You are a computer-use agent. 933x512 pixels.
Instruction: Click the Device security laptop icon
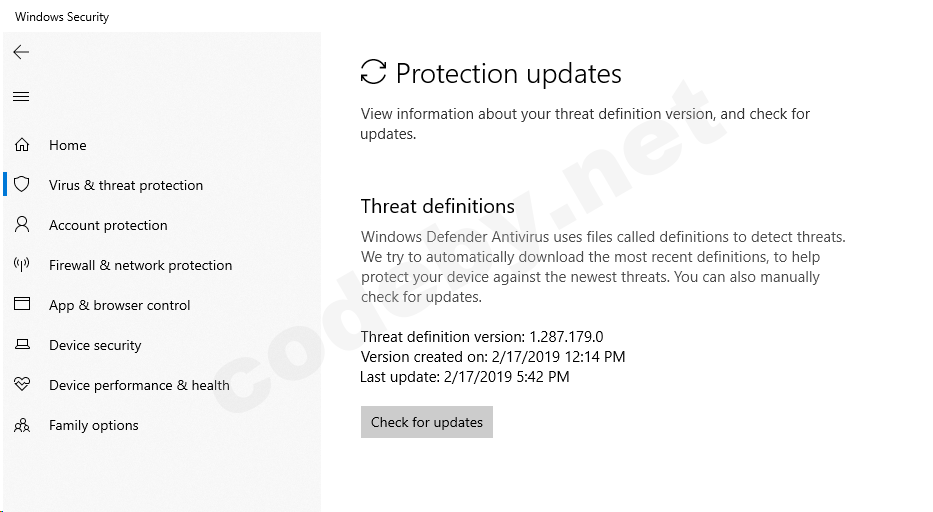(22, 345)
